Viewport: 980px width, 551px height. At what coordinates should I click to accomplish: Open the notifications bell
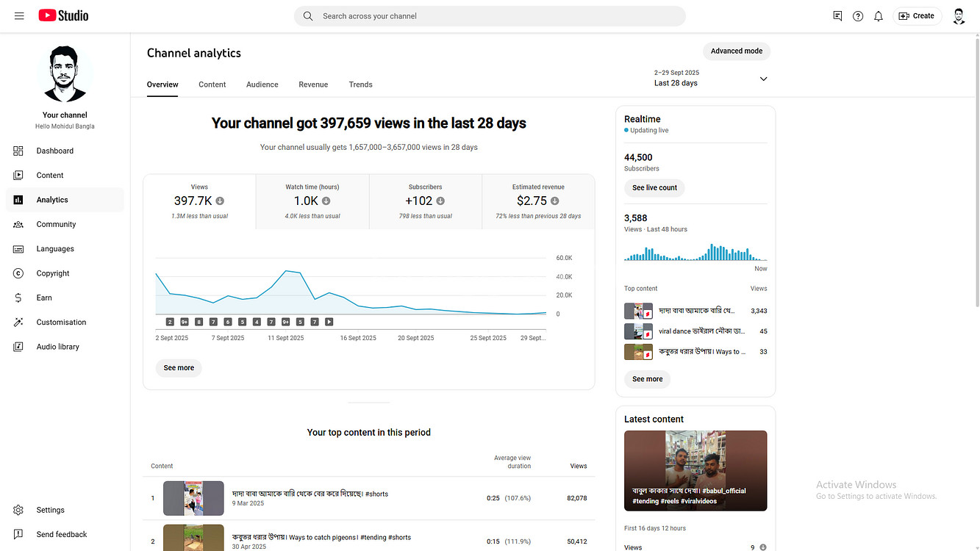(878, 16)
